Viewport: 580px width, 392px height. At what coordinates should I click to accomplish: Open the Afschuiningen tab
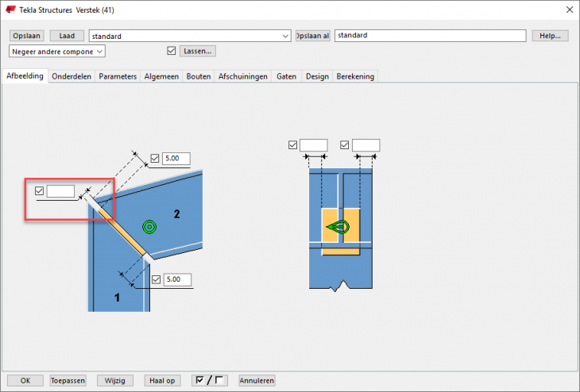(242, 76)
